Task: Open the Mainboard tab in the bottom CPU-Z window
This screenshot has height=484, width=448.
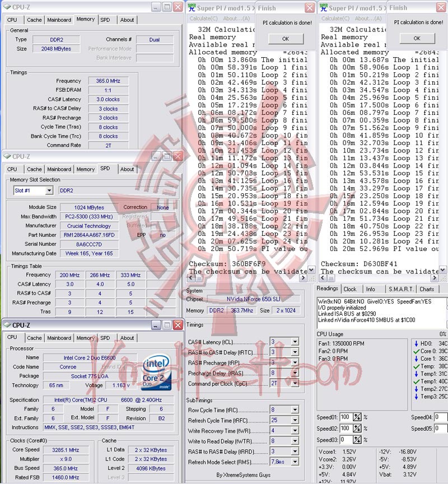Action: point(59,338)
